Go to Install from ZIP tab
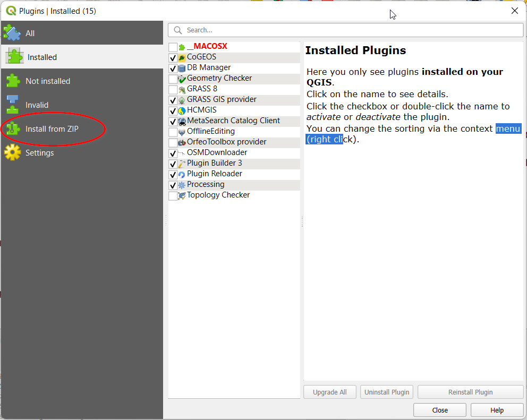 pos(82,128)
